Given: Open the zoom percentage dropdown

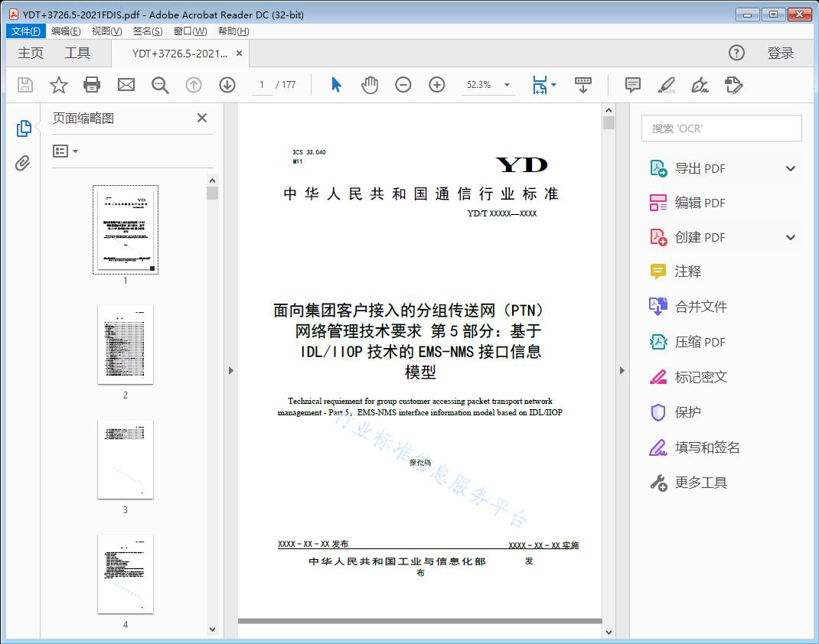Looking at the screenshot, I should [x=506, y=85].
